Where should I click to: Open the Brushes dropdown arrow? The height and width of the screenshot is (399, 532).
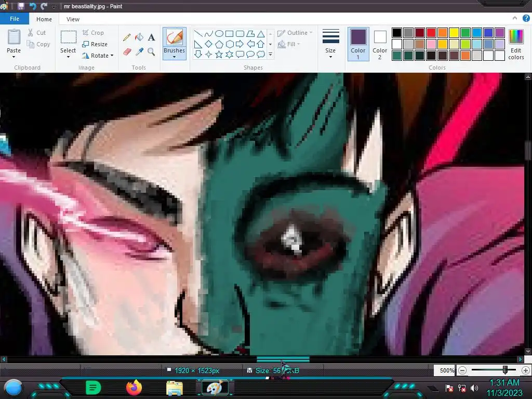(x=175, y=57)
